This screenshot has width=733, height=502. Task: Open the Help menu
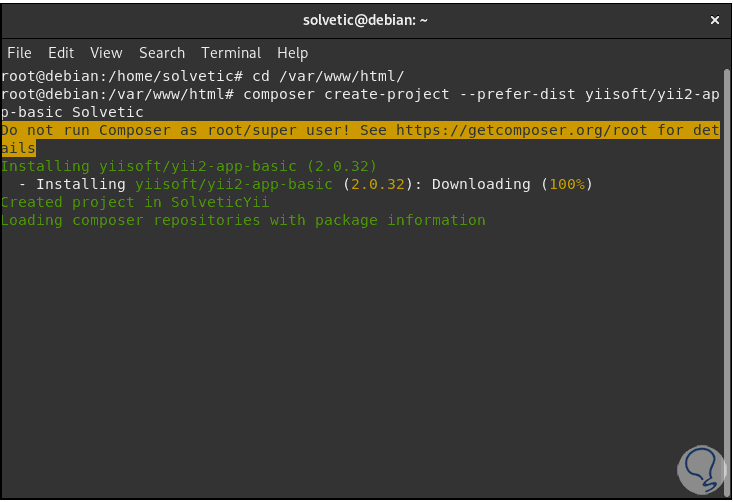point(293,53)
